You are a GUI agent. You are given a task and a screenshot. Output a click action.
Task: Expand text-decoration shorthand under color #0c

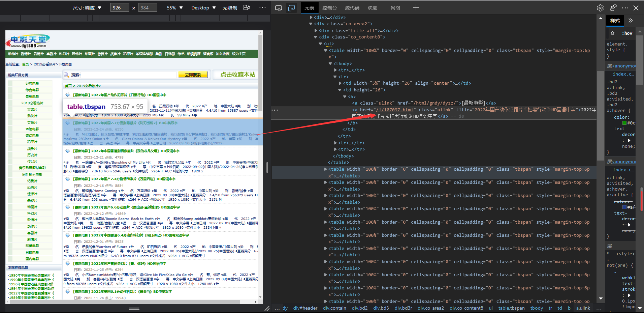pos(629,141)
